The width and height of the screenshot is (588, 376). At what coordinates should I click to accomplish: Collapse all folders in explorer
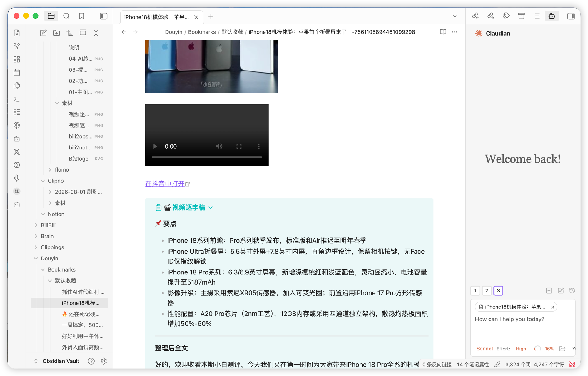[x=96, y=33]
